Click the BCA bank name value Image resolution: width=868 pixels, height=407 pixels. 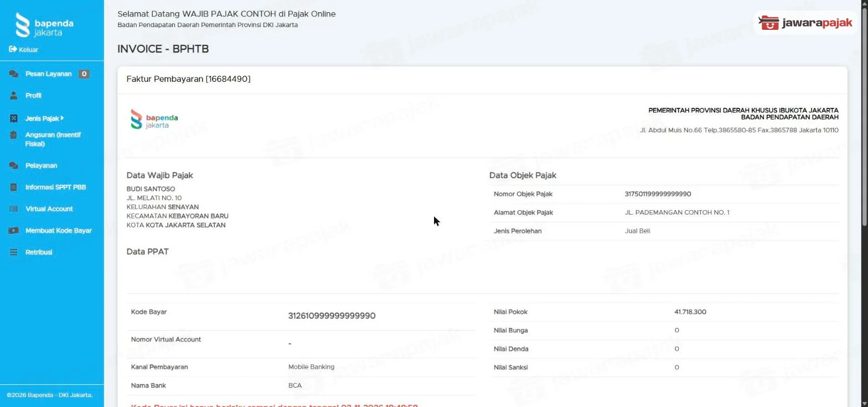pos(295,385)
